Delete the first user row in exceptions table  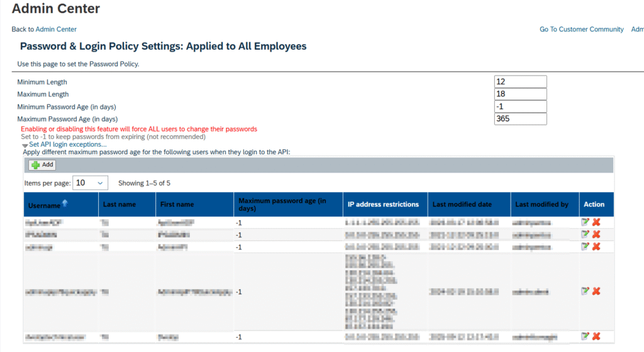[596, 222]
